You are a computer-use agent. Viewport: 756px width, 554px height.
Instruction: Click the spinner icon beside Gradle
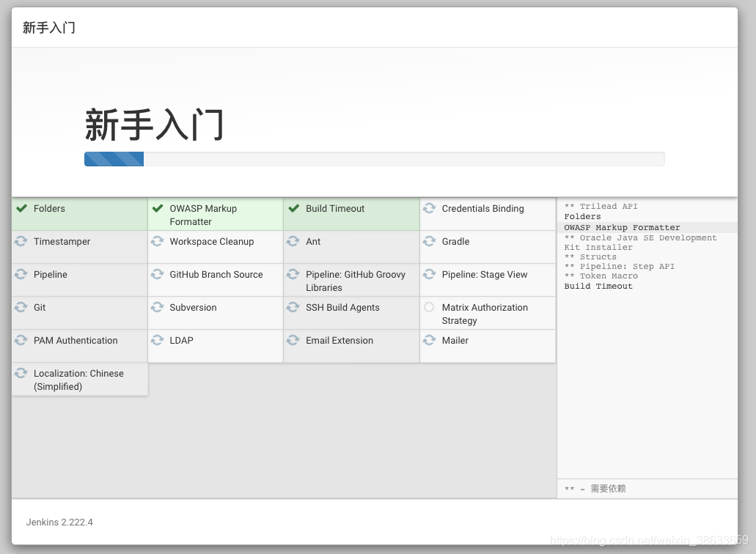pyautogui.click(x=430, y=241)
